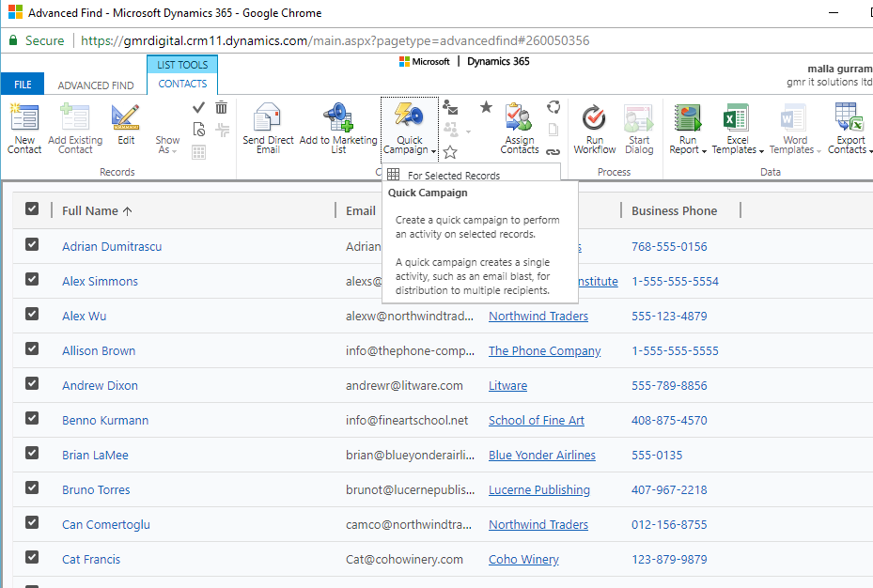Click the person with envelope icon
This screenshot has width=873, height=588.
(450, 107)
